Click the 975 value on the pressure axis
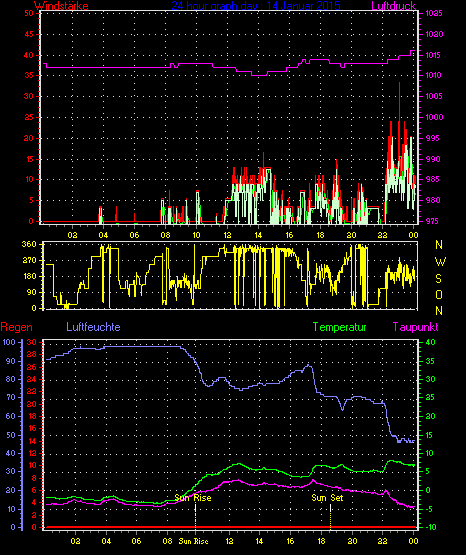 tap(432, 221)
